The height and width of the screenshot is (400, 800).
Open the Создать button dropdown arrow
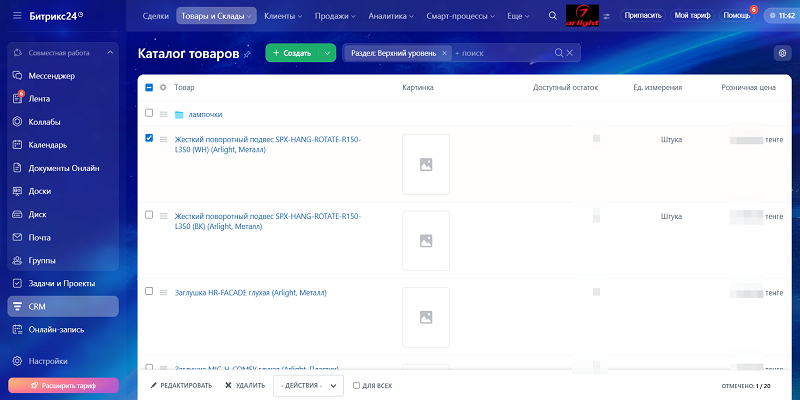point(328,53)
